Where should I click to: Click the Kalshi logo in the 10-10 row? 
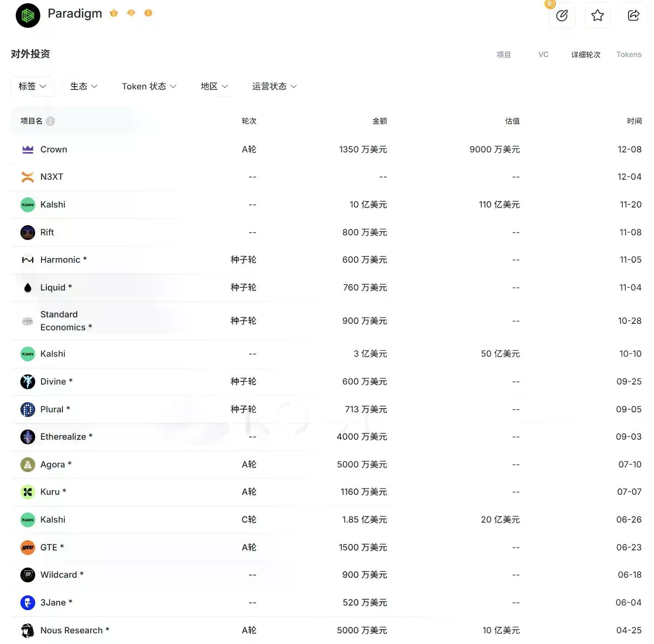tap(28, 354)
